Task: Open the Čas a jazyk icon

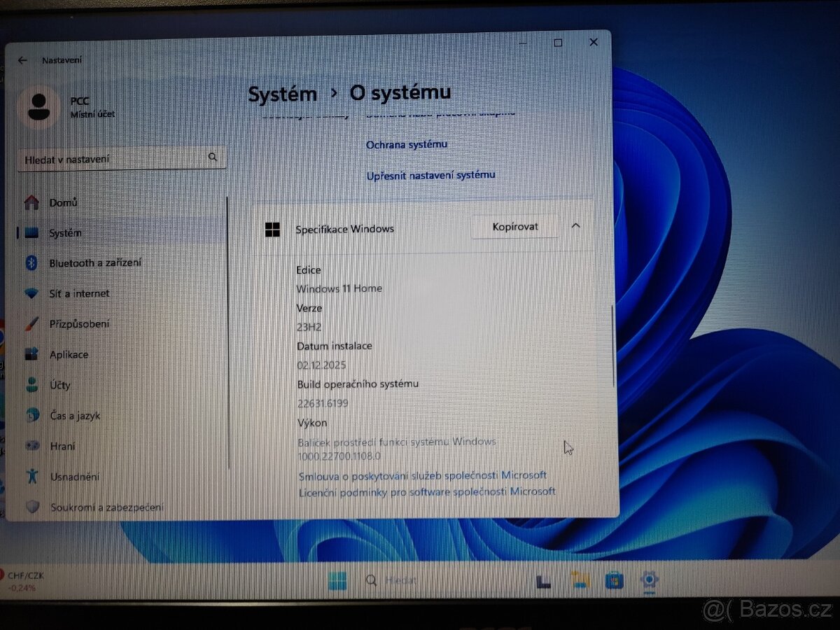Action: (x=31, y=415)
